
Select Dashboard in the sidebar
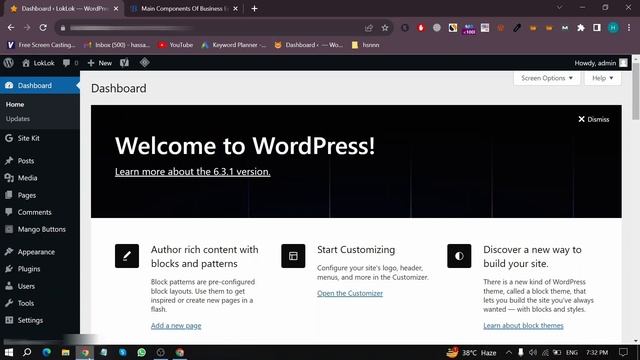point(40,85)
